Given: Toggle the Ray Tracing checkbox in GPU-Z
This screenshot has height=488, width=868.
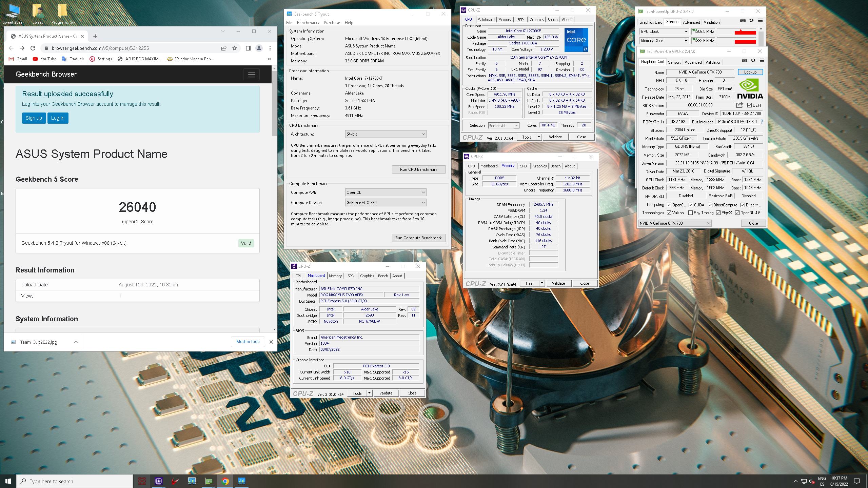Looking at the screenshot, I should pos(690,213).
